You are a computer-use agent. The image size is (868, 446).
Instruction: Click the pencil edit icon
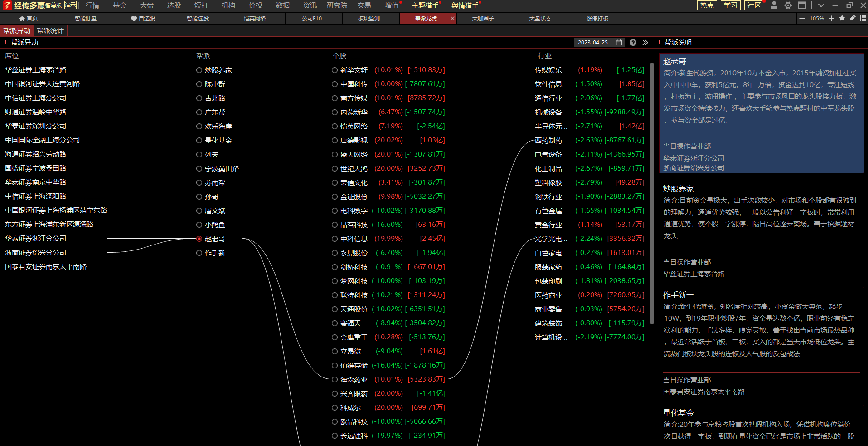(853, 18)
